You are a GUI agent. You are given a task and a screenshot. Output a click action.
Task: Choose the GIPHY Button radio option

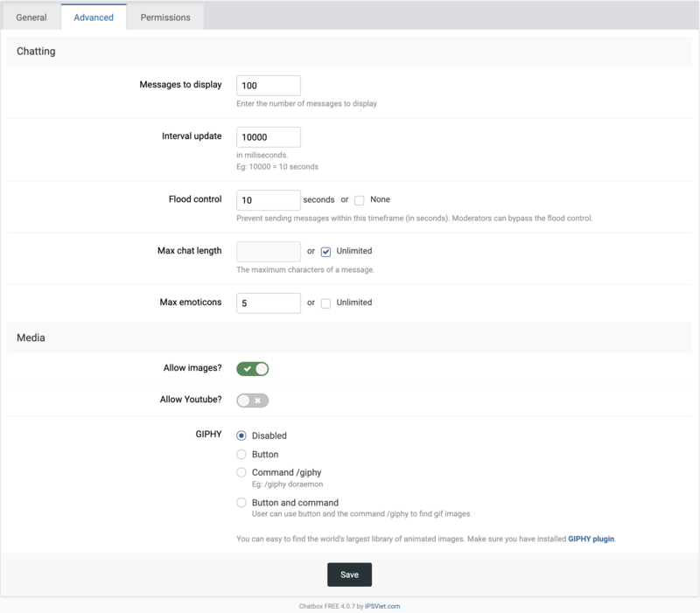coord(241,454)
